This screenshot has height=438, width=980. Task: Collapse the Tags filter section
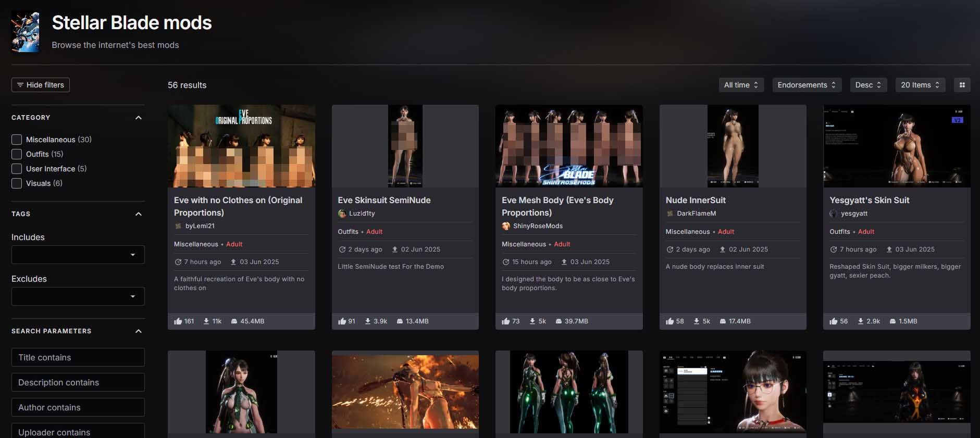pos(139,214)
